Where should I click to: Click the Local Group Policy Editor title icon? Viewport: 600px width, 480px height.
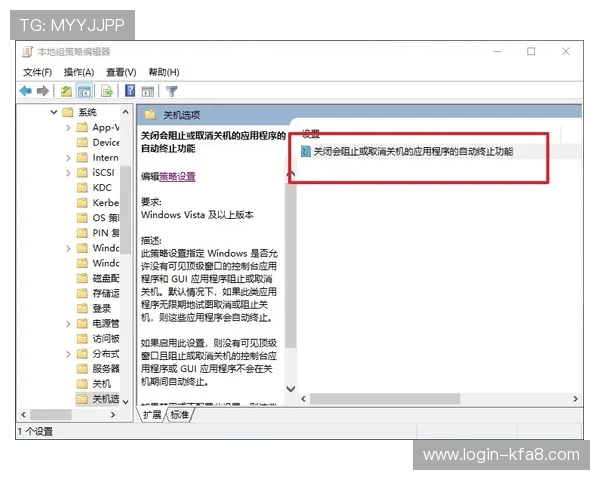point(27,52)
